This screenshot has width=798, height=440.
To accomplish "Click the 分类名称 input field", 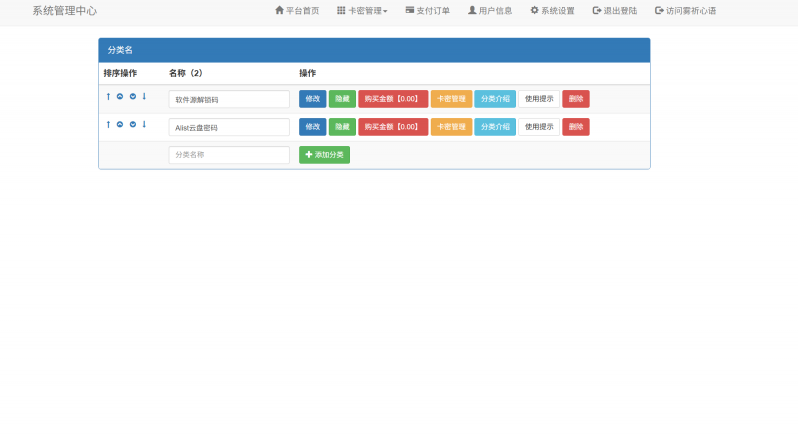I will 229,155.
